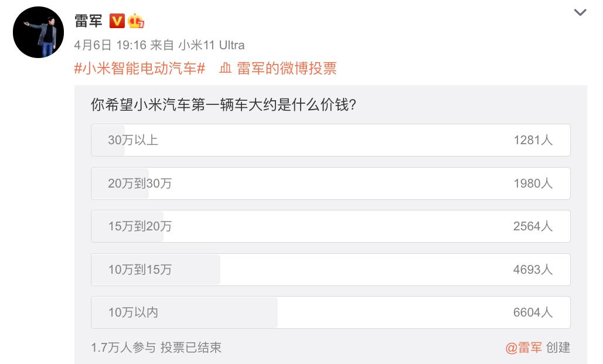Select the 30万以上 poll option

point(331,140)
